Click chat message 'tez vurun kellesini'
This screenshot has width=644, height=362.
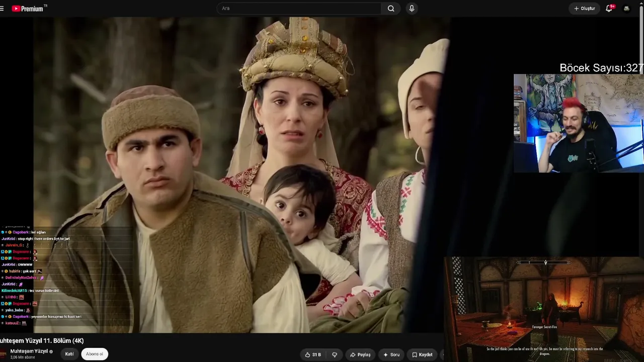point(44,291)
